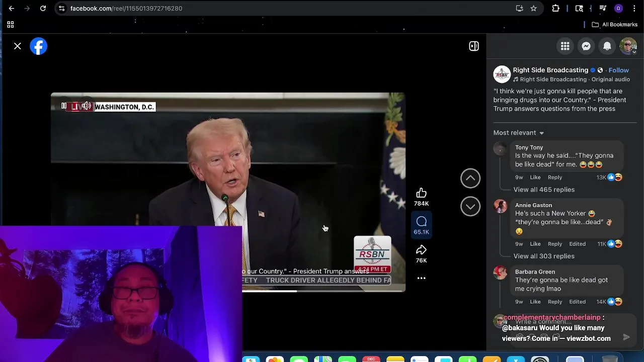Expand View all 465 replies

pos(544,190)
